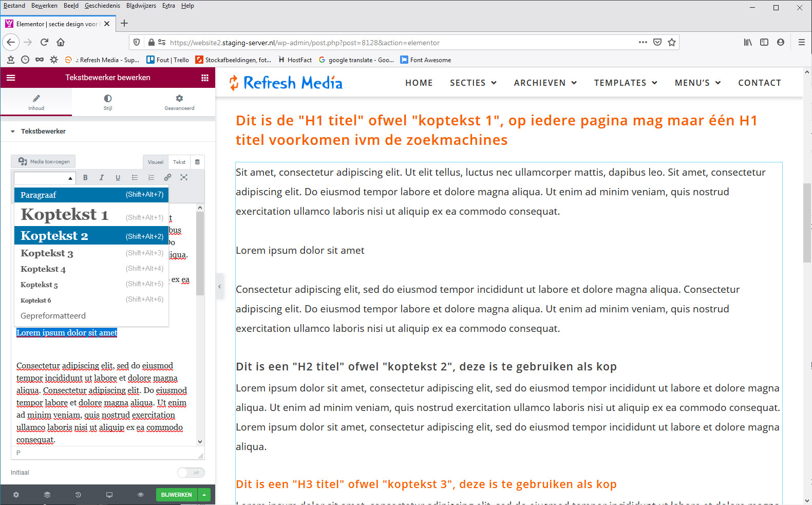Open the Geavanceerd tab
The height and width of the screenshot is (505, 812).
(x=179, y=102)
